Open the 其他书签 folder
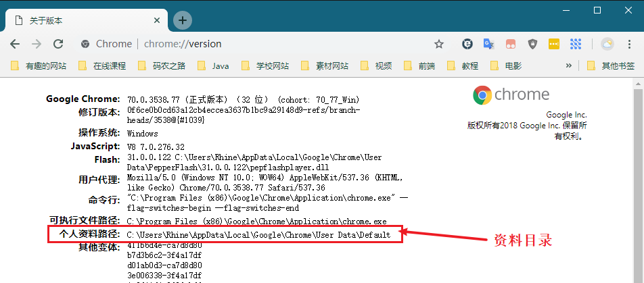Image resolution: width=644 pixels, height=283 pixels. (611, 66)
